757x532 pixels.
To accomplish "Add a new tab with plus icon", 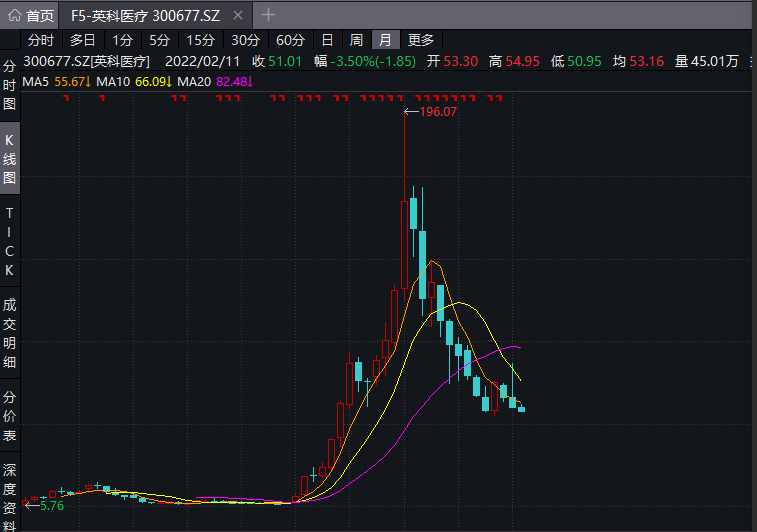I will (x=268, y=15).
